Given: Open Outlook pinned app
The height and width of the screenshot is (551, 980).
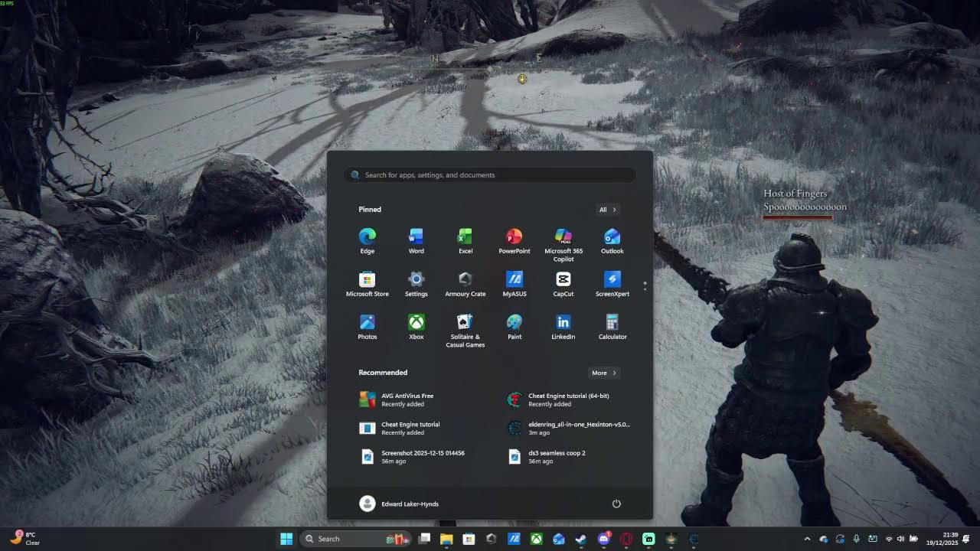Looking at the screenshot, I should click(612, 240).
